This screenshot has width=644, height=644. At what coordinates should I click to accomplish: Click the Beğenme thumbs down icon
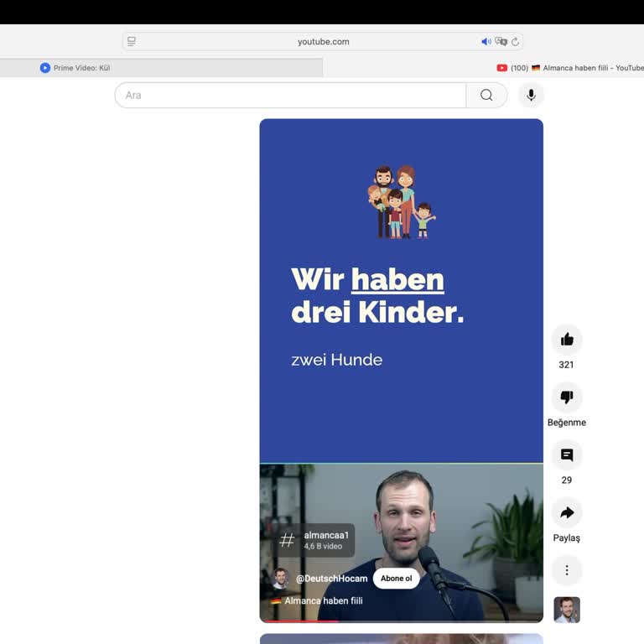[567, 397]
